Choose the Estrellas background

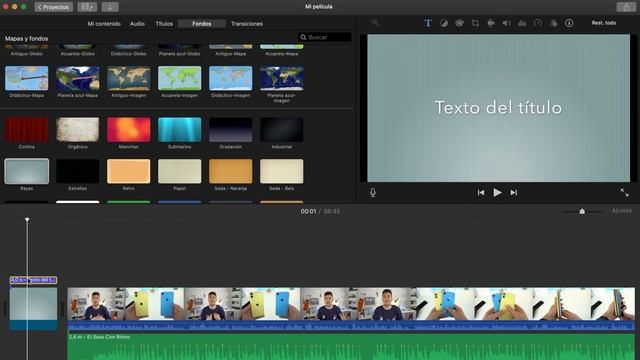[78, 171]
